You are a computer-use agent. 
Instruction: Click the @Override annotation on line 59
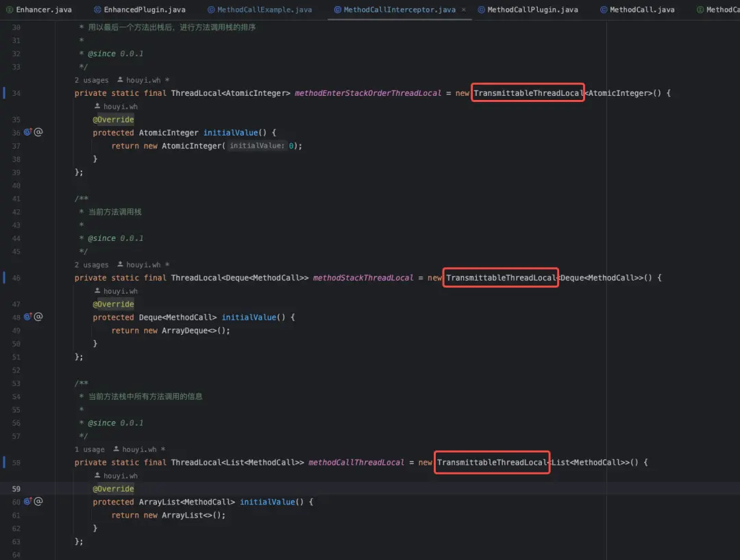(113, 489)
